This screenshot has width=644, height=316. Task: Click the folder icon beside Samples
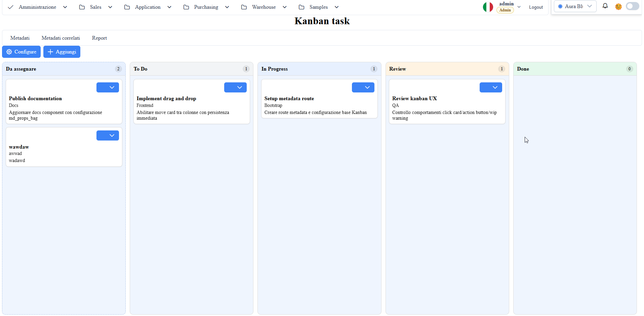coord(301,7)
